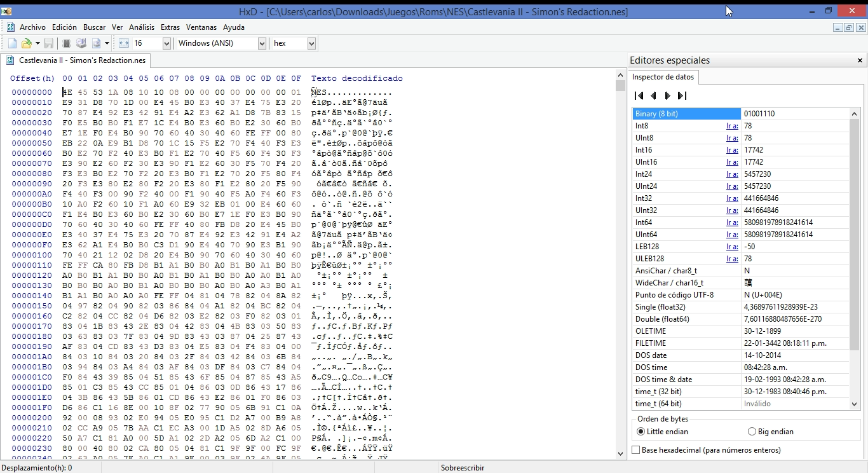Click the Desplazamiento(h): 0 status text
The width and height of the screenshot is (868, 473).
pos(36,468)
